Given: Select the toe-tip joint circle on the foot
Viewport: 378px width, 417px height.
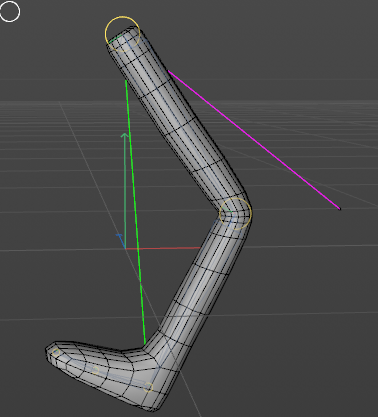Looking at the screenshot, I should coord(56,352).
